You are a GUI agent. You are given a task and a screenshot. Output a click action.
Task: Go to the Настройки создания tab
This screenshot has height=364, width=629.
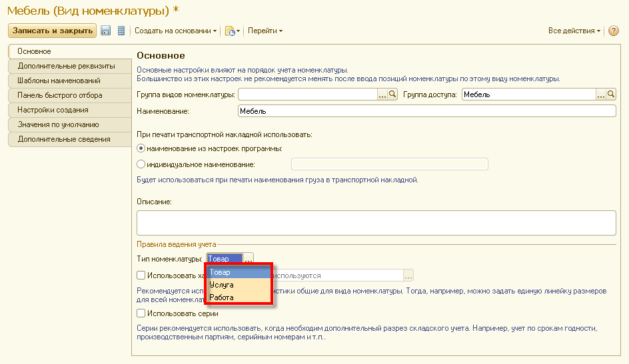tap(70, 110)
